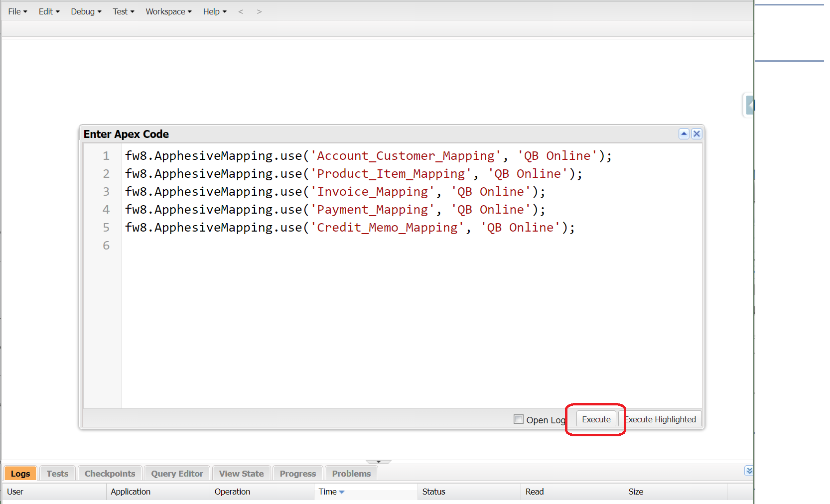The image size is (830, 504).
Task: Click the previous tab arrow in menu bar
Action: tap(241, 11)
